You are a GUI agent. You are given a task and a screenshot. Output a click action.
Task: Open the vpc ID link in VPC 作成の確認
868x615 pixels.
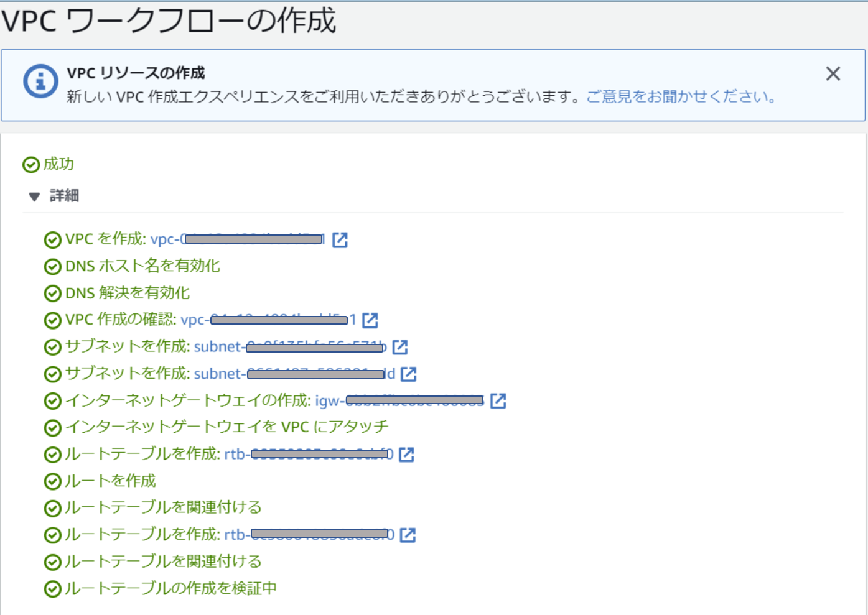pyautogui.click(x=268, y=320)
